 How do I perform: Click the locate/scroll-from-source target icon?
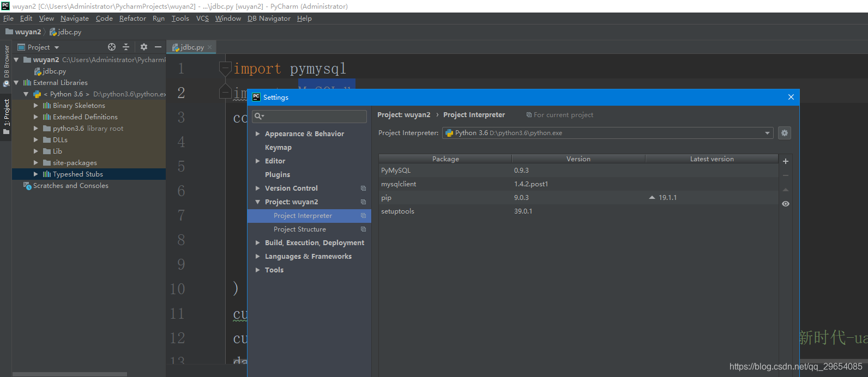click(112, 47)
